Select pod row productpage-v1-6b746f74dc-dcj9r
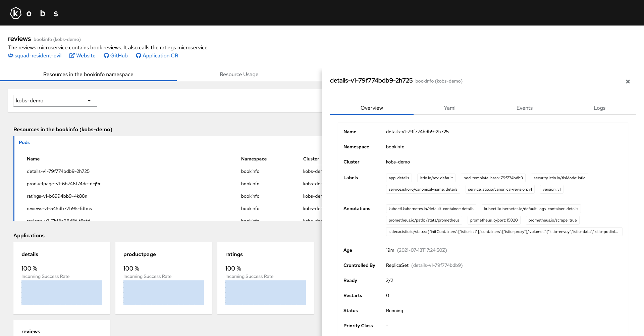Image resolution: width=644 pixels, height=336 pixels. tap(170, 184)
